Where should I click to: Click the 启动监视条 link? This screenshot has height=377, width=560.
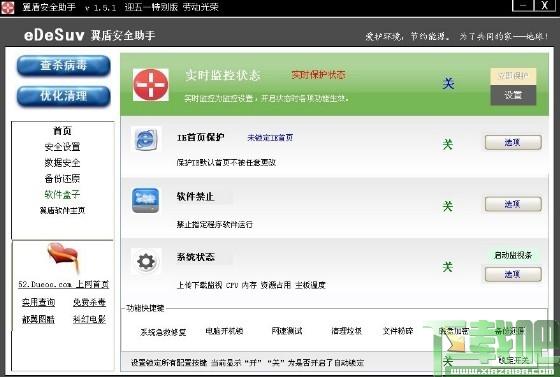click(513, 255)
